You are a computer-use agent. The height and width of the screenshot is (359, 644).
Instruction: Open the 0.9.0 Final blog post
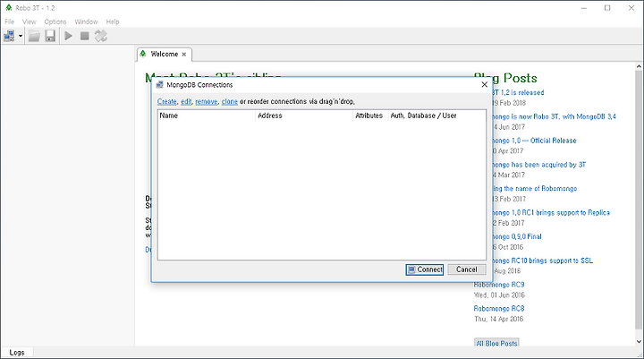pyautogui.click(x=517, y=236)
